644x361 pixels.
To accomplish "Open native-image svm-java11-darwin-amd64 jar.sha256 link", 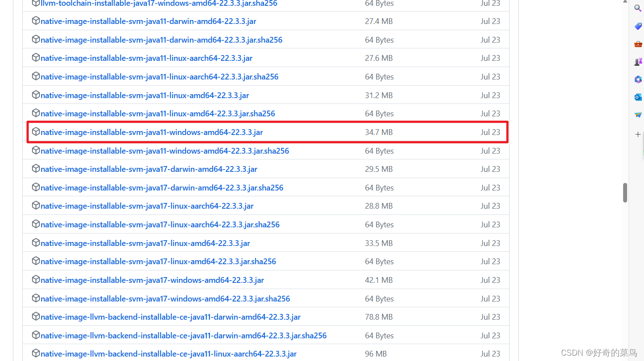I will (x=162, y=40).
